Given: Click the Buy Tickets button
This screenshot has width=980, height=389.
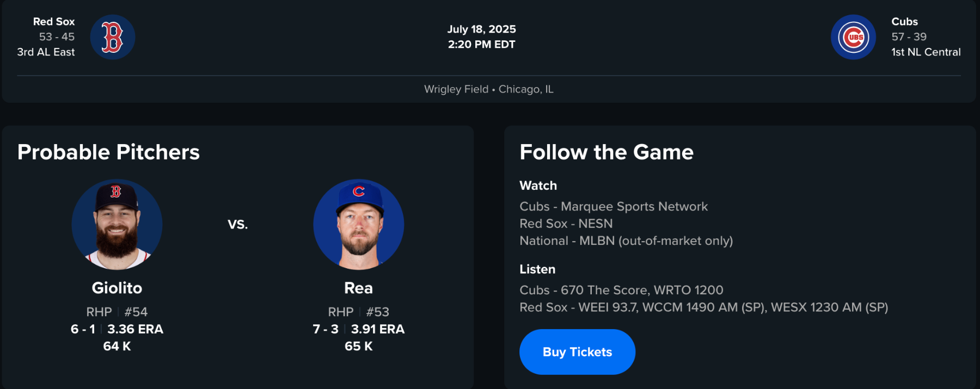Looking at the screenshot, I should [577, 352].
